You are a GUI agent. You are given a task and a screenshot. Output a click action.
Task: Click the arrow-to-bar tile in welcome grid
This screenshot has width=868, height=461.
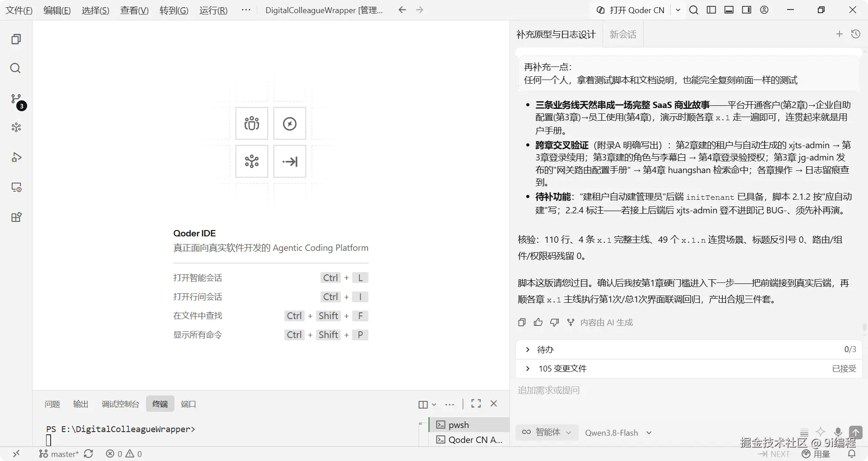click(290, 161)
